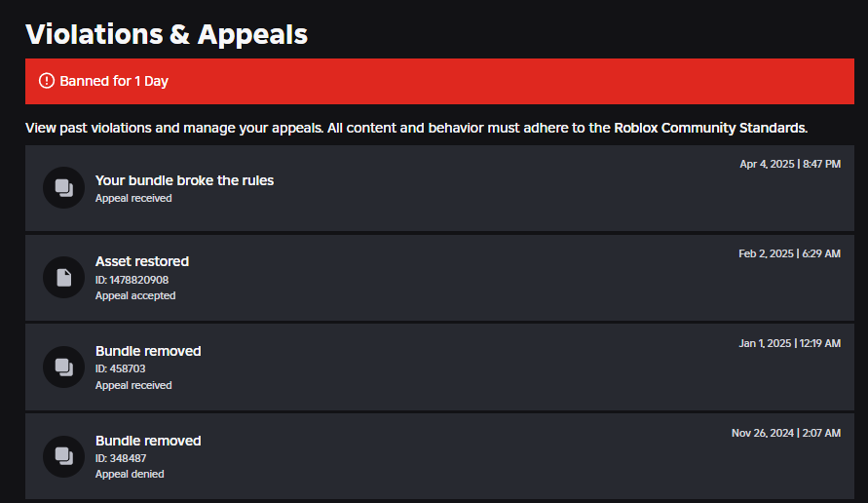Click the Jan 1, 2025 12:19 AM timestamp
The image size is (868, 503).
tap(789, 343)
